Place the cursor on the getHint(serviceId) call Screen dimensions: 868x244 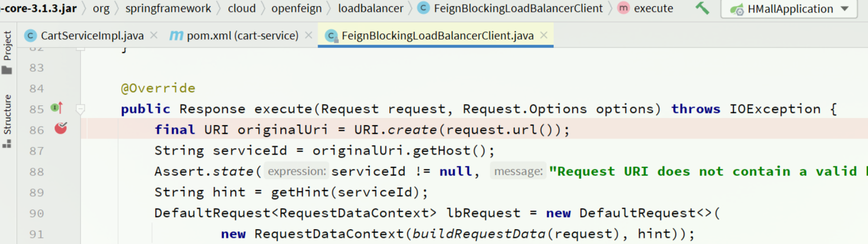coord(349,192)
